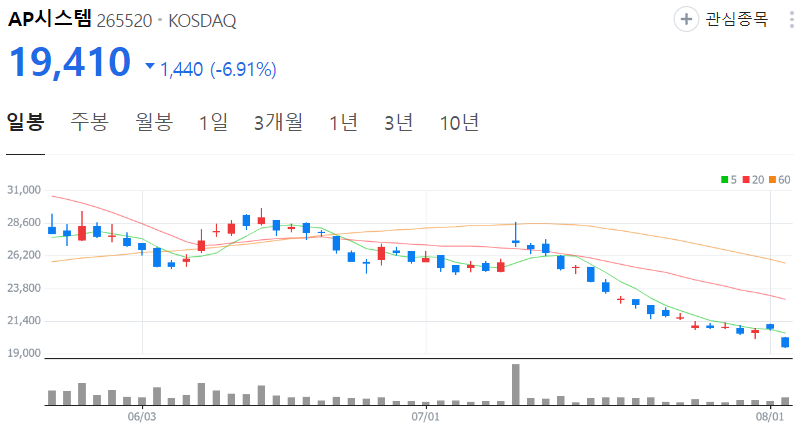This screenshot has height=427, width=803.
Task: Click the KOSDAQ market label
Action: tap(202, 21)
